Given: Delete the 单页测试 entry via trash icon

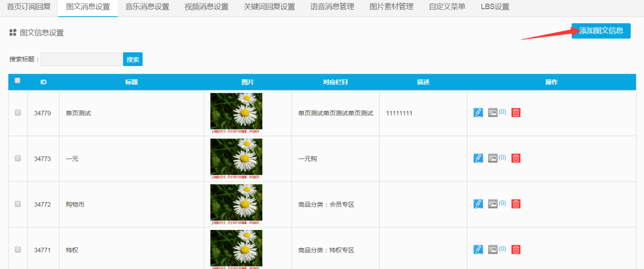Looking at the screenshot, I should click(516, 113).
